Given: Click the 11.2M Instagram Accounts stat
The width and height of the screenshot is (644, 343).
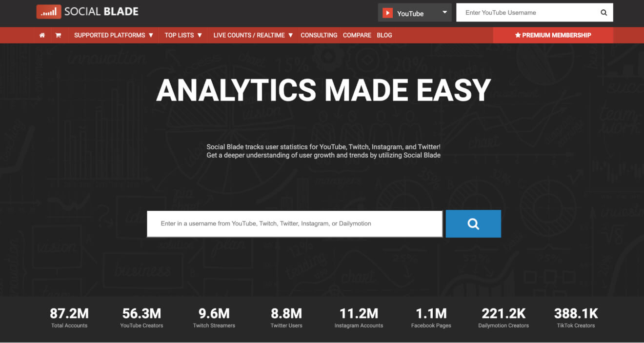Looking at the screenshot, I should 359,318.
